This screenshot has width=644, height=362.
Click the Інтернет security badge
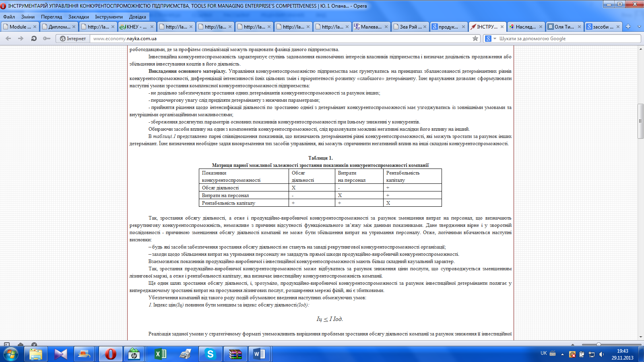[x=73, y=39]
